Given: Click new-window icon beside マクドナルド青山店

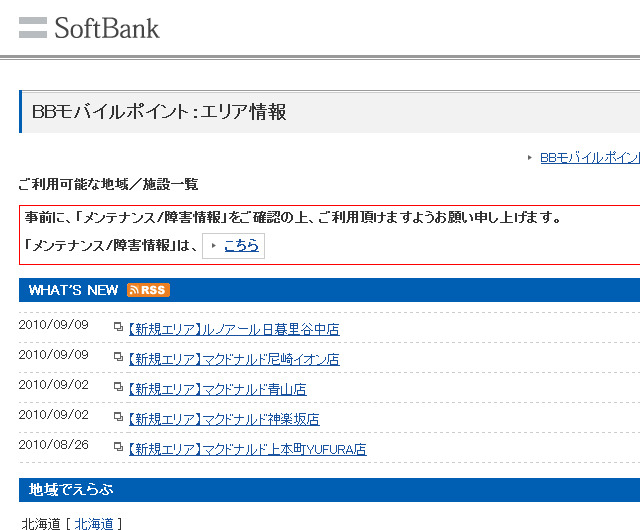Looking at the screenshot, I should tap(118, 387).
